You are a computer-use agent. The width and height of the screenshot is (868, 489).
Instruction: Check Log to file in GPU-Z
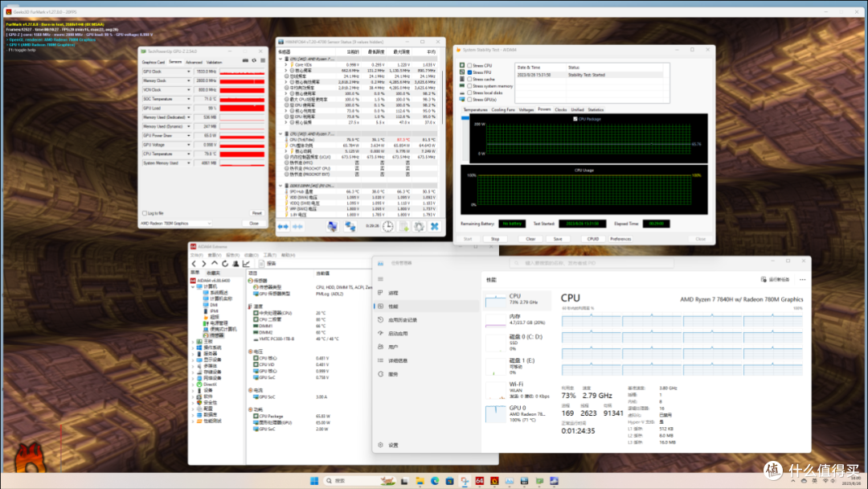click(x=145, y=213)
